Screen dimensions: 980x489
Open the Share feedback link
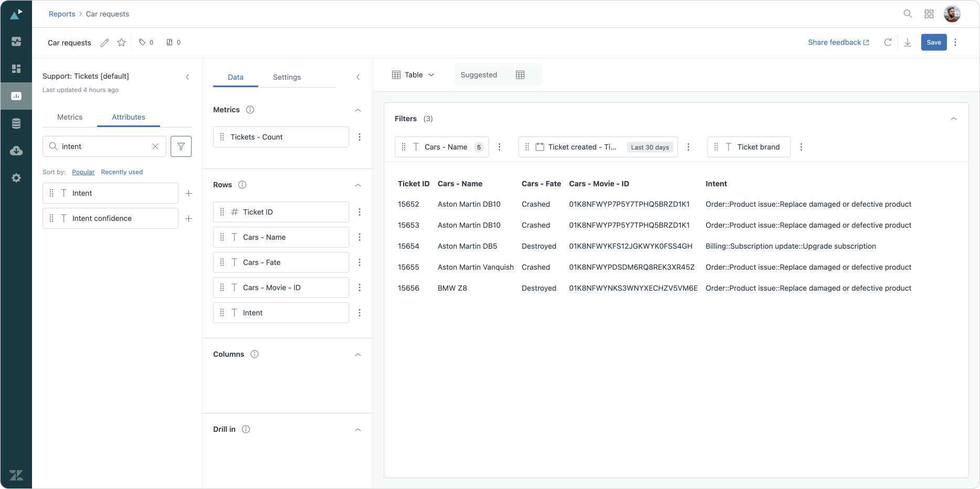point(838,42)
